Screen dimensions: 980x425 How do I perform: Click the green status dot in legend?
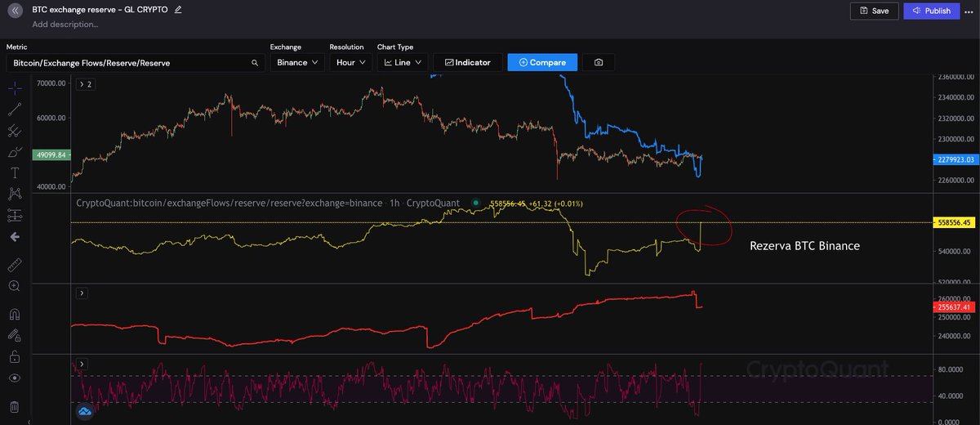pos(475,202)
